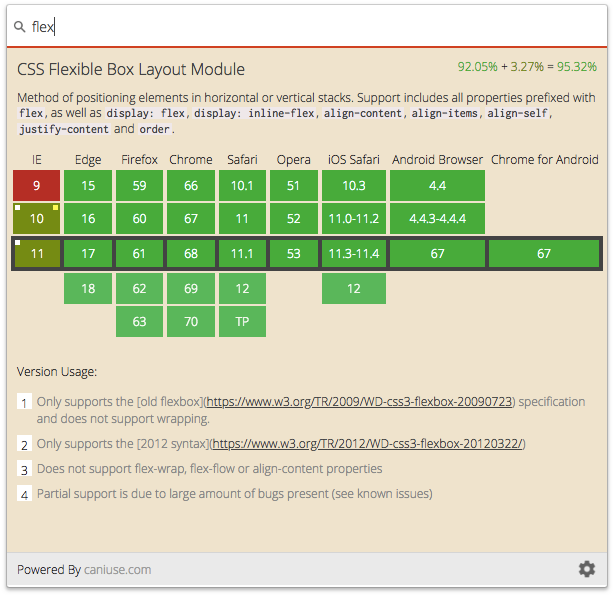
Task: Open the 2012 flexbox syntax spec link
Action: pyautogui.click(x=367, y=444)
